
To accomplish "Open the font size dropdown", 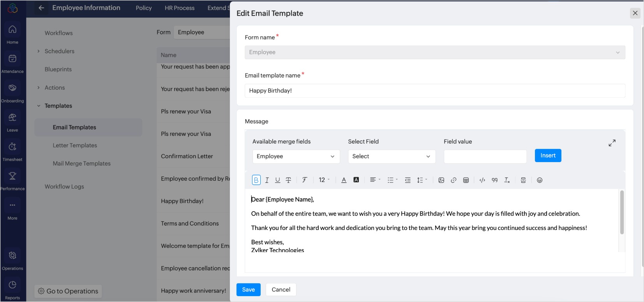I will (x=324, y=180).
